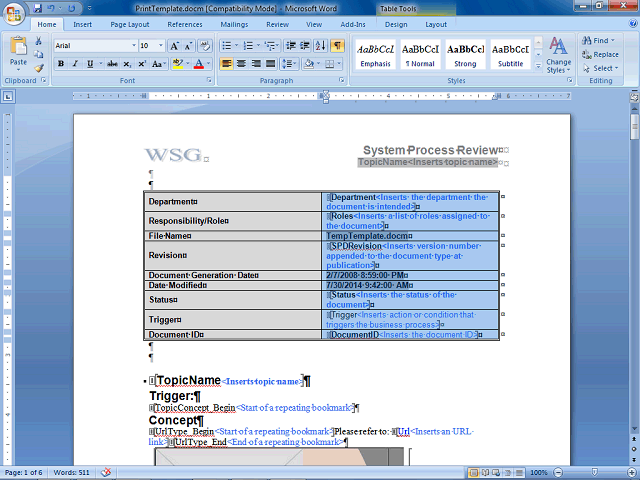Click the Bullets list icon

(x=227, y=46)
